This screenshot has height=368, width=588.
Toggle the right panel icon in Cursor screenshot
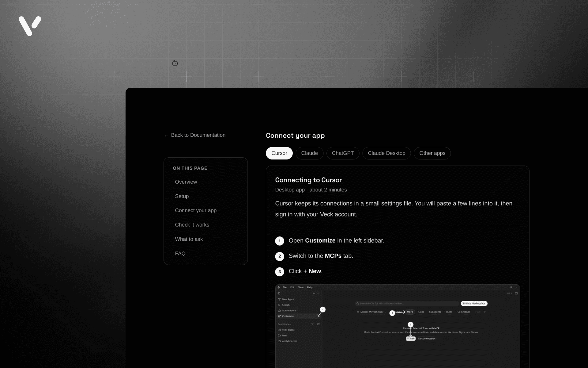click(516, 293)
